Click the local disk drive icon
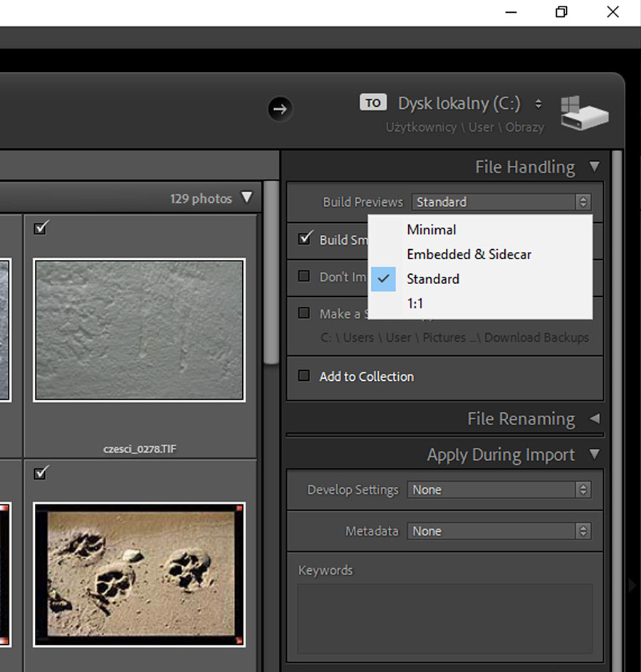The image size is (641, 672). click(584, 114)
